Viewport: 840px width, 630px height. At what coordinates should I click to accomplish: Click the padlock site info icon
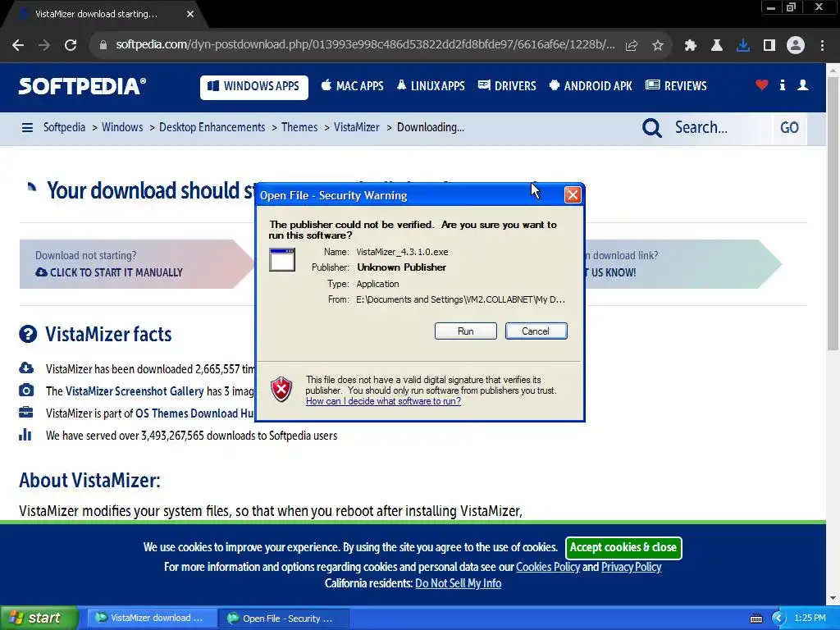pyautogui.click(x=103, y=45)
